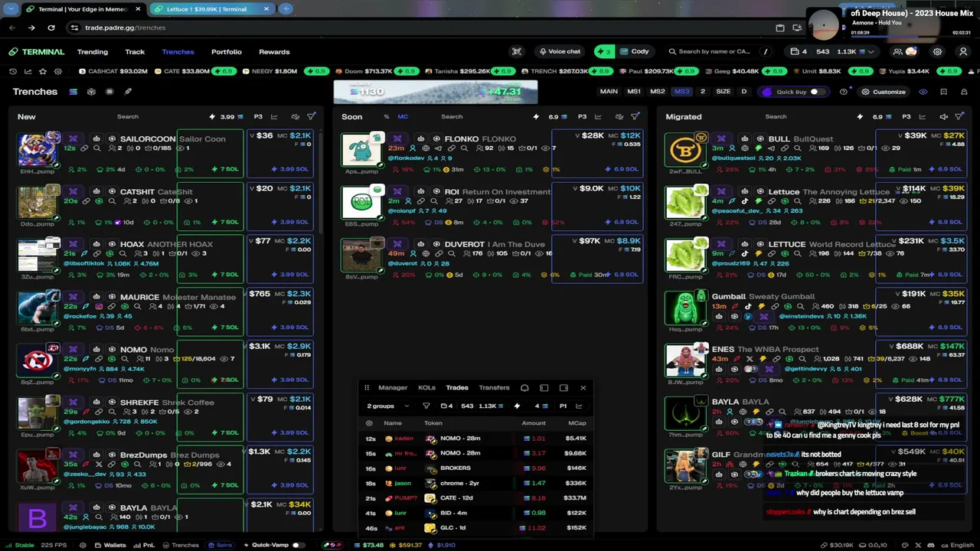Screen dimensions: 980x551
Task: Open the settings gear in top navigation
Action: coord(937,51)
